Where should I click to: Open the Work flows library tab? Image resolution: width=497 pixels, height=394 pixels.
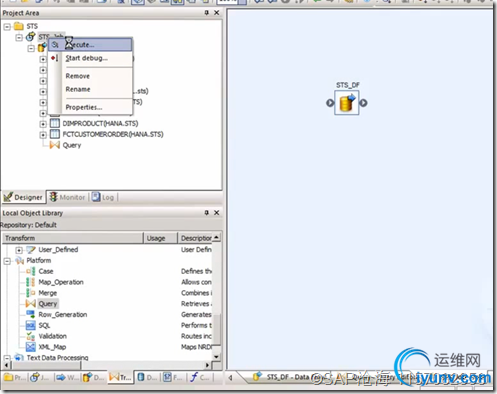[67, 378]
